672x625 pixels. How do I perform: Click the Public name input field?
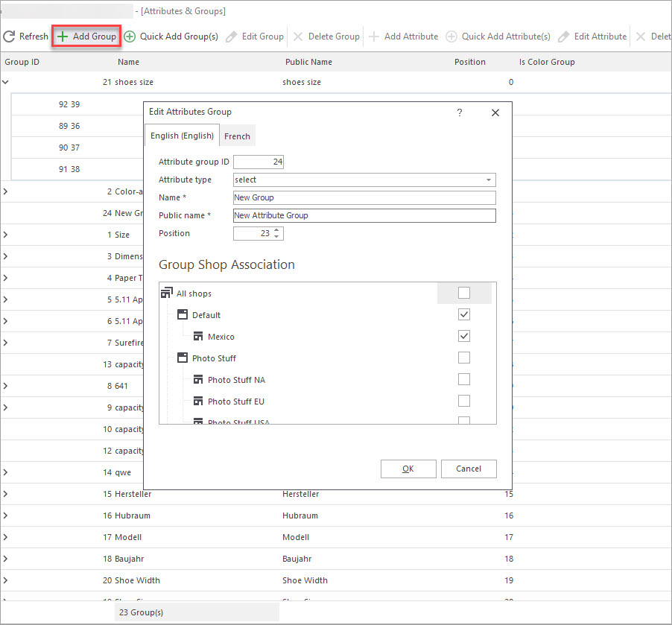tap(364, 215)
